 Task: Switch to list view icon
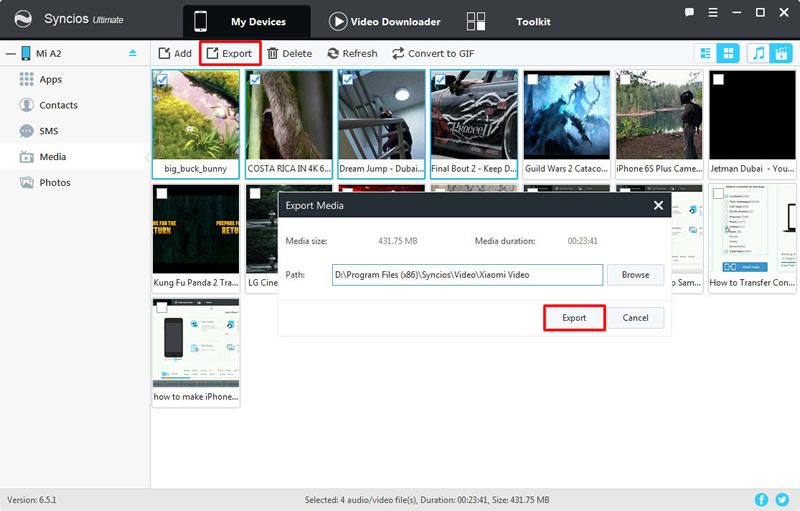click(706, 53)
